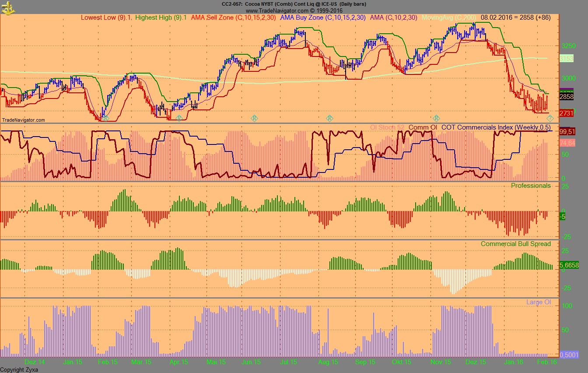Click the ® rollover marker near Okt.15
Screen dimensions: 588x373
click(436, 118)
